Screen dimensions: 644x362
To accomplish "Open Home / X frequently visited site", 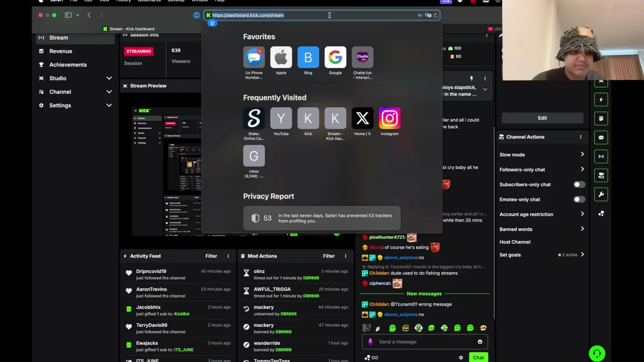I will tap(362, 119).
